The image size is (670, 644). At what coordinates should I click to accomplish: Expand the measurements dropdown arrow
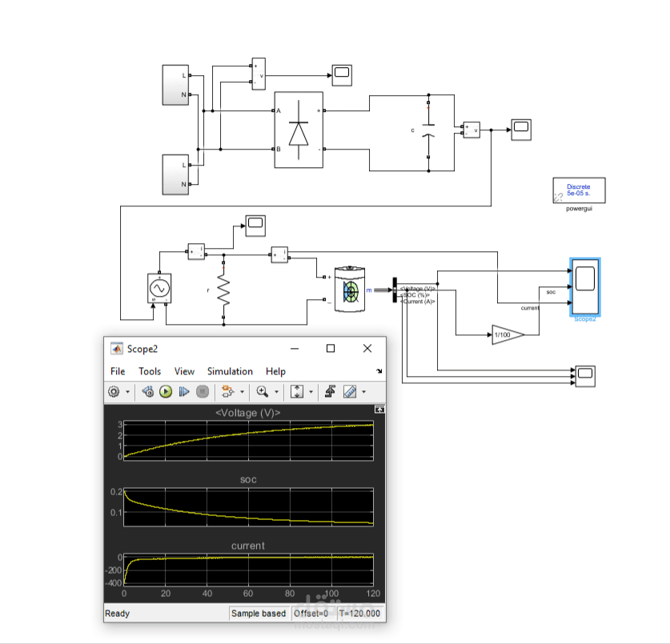point(363,392)
